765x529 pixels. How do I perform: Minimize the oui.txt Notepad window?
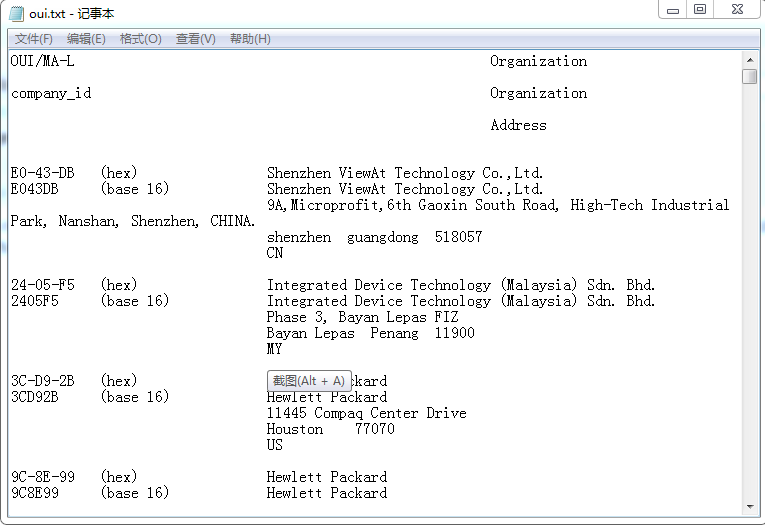[x=673, y=9]
